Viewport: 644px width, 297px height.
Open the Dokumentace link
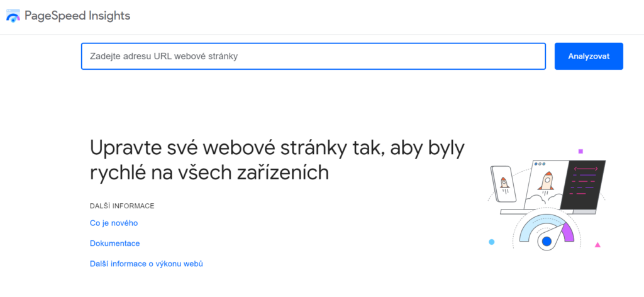[114, 243]
